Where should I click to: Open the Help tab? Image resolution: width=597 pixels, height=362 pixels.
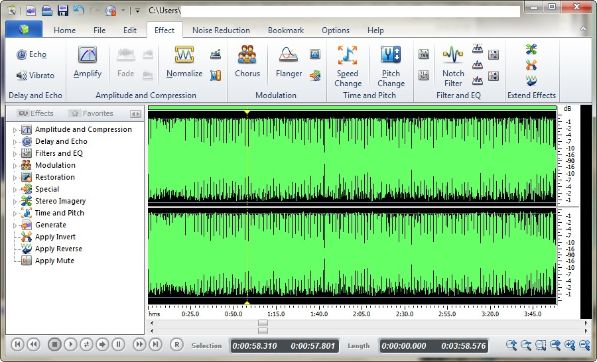click(375, 30)
